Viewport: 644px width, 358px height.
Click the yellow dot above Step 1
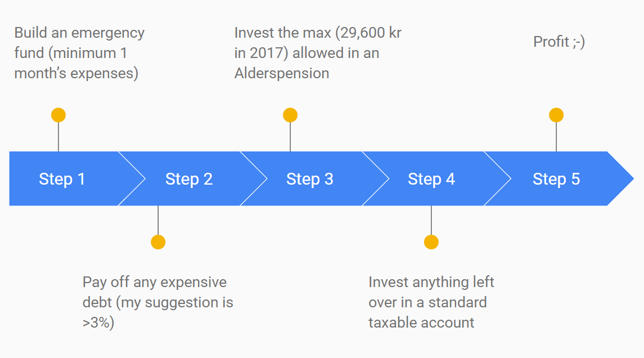point(58,115)
